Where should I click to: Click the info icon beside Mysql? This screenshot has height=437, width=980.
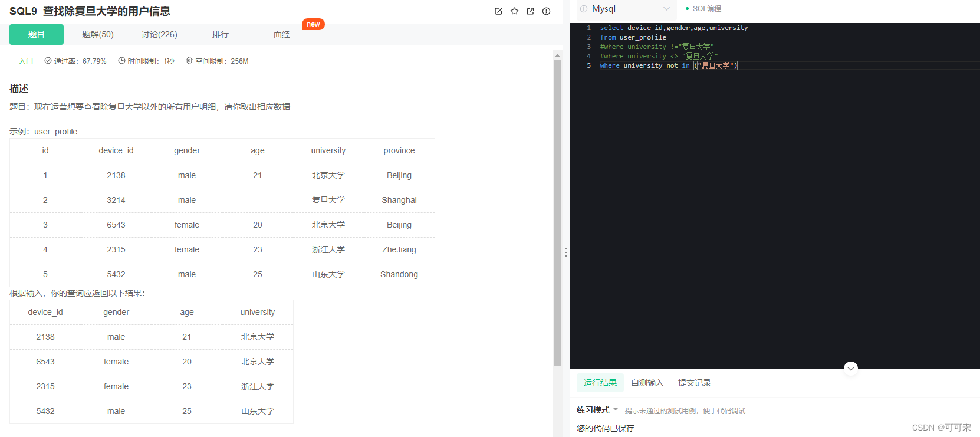[x=584, y=9]
